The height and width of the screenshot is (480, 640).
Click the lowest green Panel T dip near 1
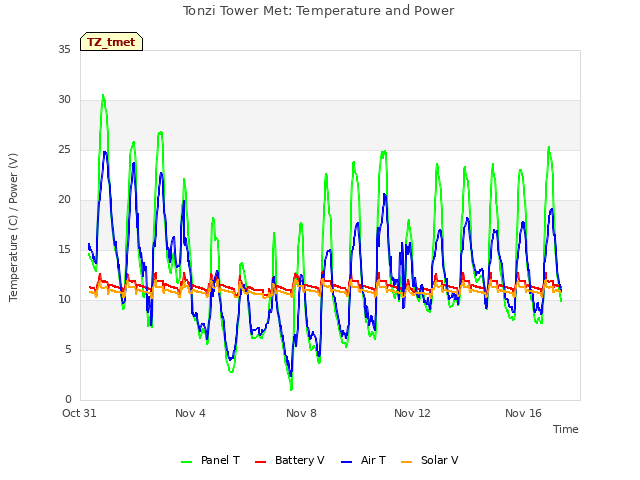tap(291, 389)
